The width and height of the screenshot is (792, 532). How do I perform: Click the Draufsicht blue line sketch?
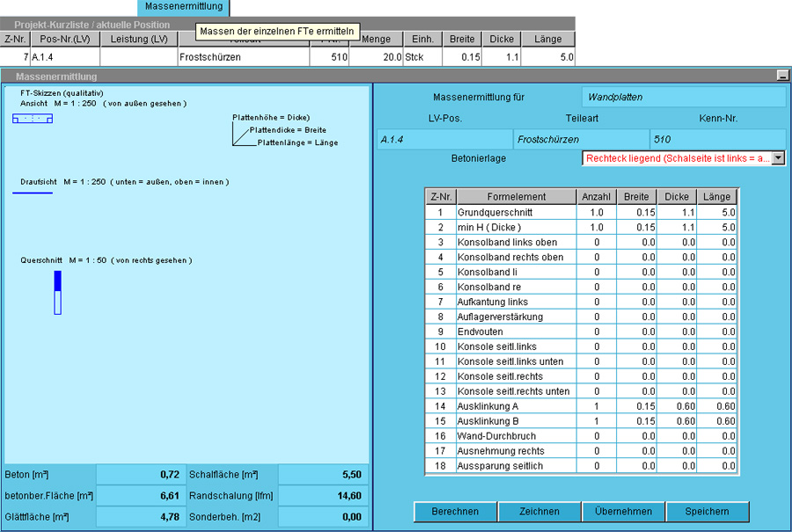33,193
